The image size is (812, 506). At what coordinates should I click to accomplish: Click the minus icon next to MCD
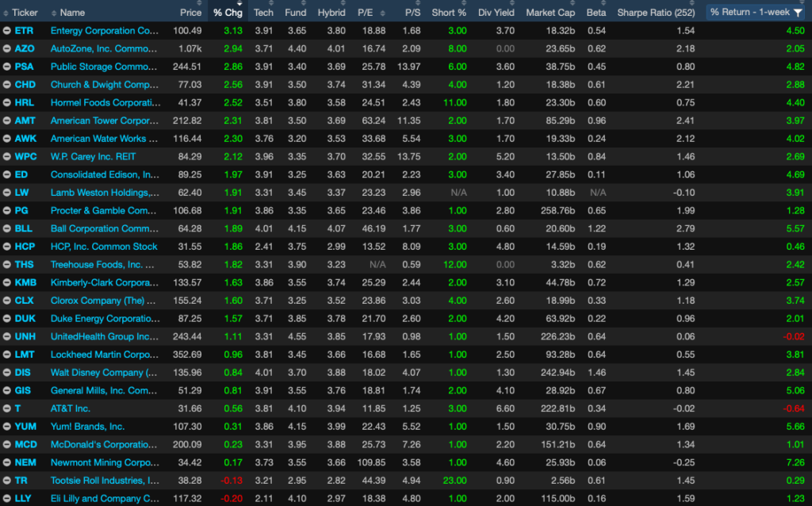(6, 444)
